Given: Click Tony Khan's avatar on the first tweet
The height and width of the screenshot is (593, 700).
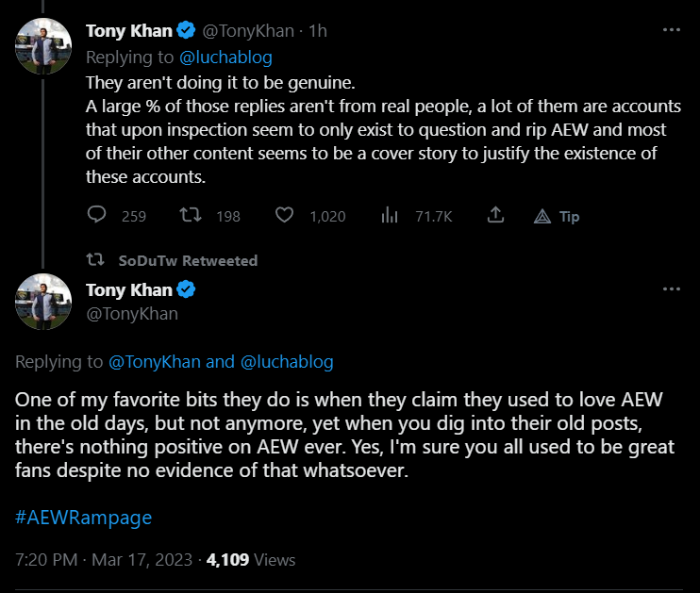Looking at the screenshot, I should [x=44, y=44].
